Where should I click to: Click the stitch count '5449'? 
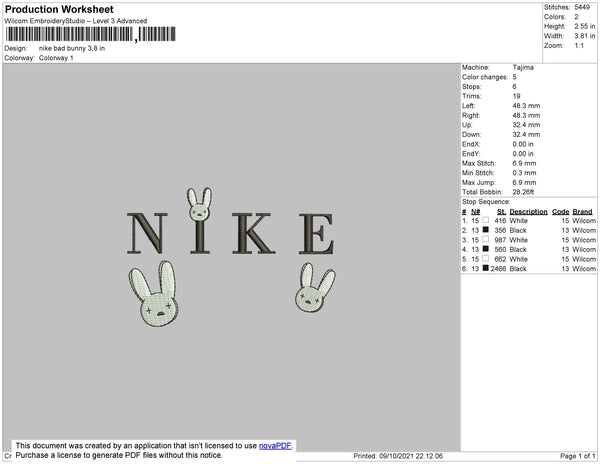[582, 7]
